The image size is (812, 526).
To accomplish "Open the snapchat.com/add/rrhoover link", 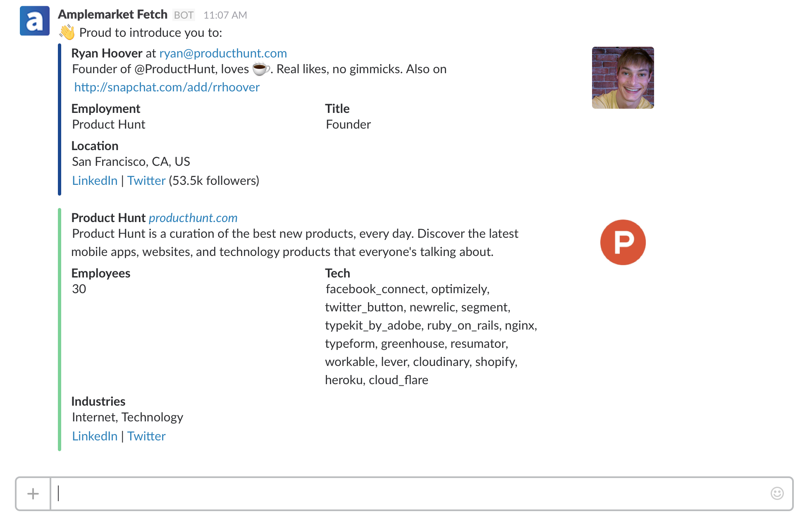I will point(167,87).
